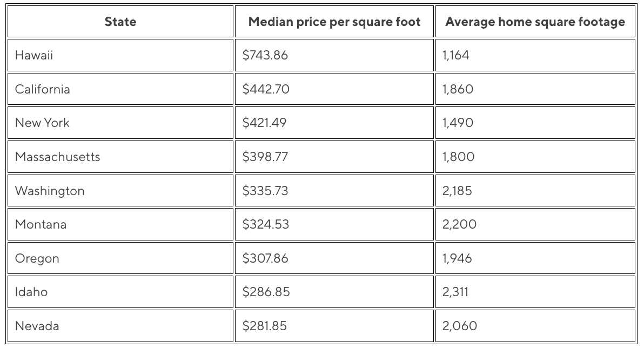644x348 pixels.
Task: Select the $398.77 price cell
Action: pos(334,157)
